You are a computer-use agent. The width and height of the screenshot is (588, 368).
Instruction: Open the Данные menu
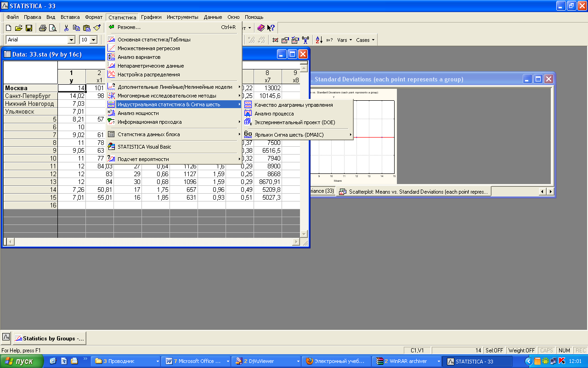pos(213,17)
